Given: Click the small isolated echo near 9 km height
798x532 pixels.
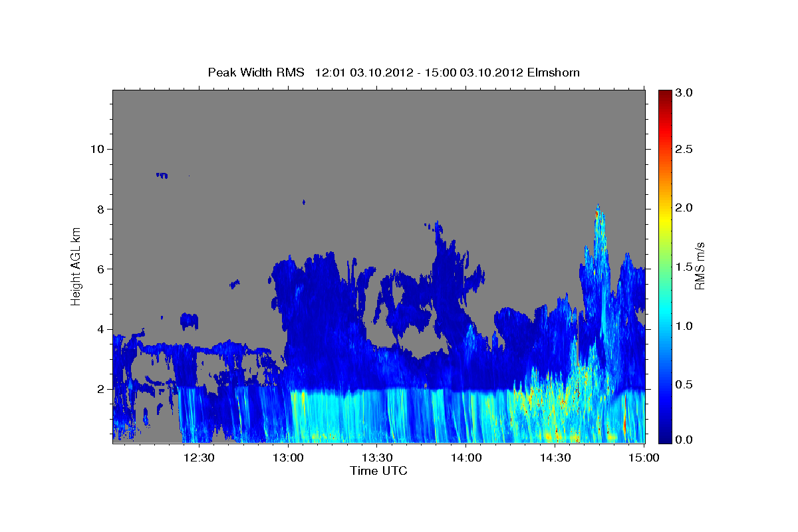Looking at the screenshot, I should [162, 175].
